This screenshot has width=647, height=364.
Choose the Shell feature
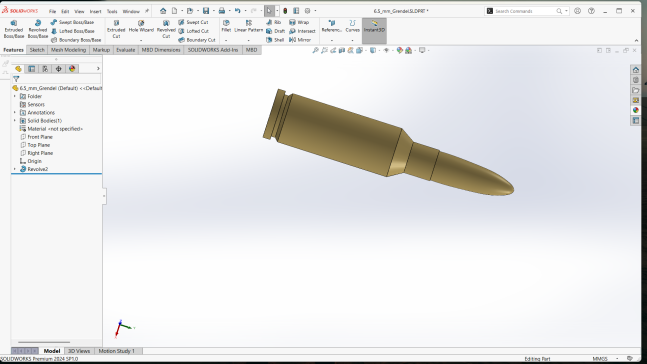click(275, 40)
